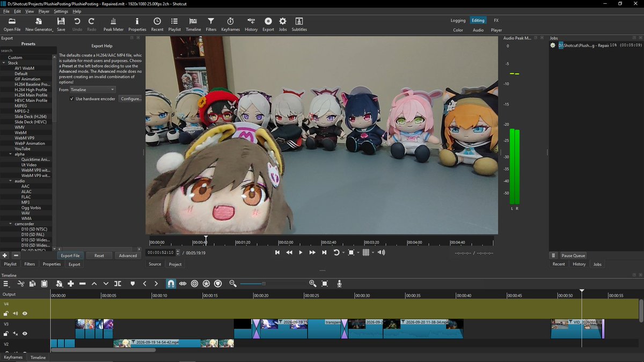Hide the V3 track eye icon
The height and width of the screenshot is (362, 644).
click(x=25, y=334)
